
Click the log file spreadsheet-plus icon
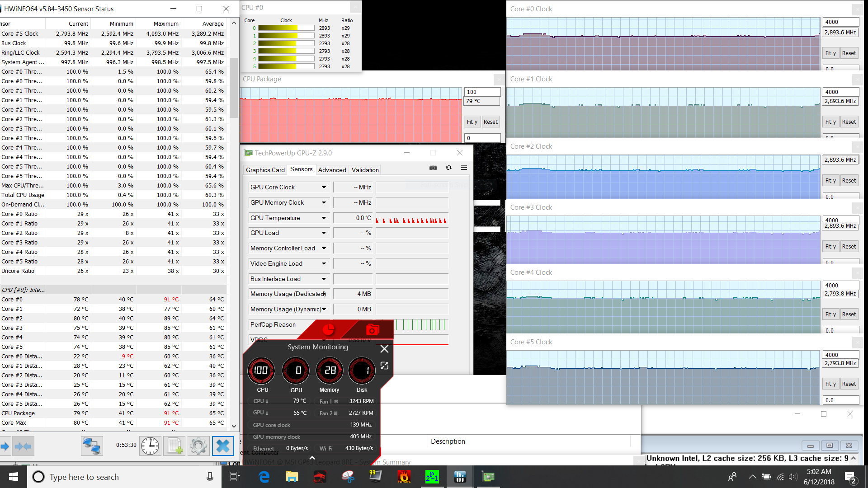tap(175, 446)
